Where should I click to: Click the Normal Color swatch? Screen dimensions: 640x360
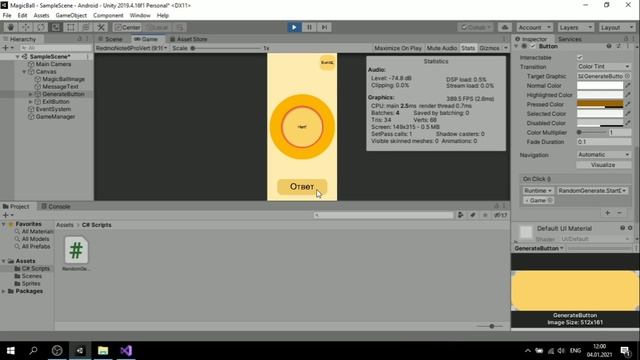[x=600, y=86]
